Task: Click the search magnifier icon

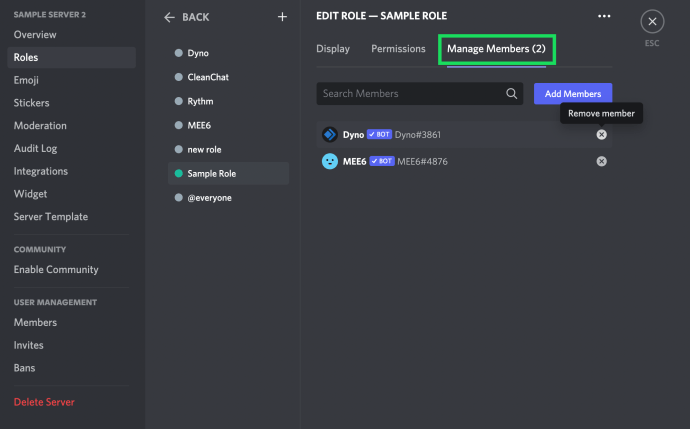Action: 512,94
